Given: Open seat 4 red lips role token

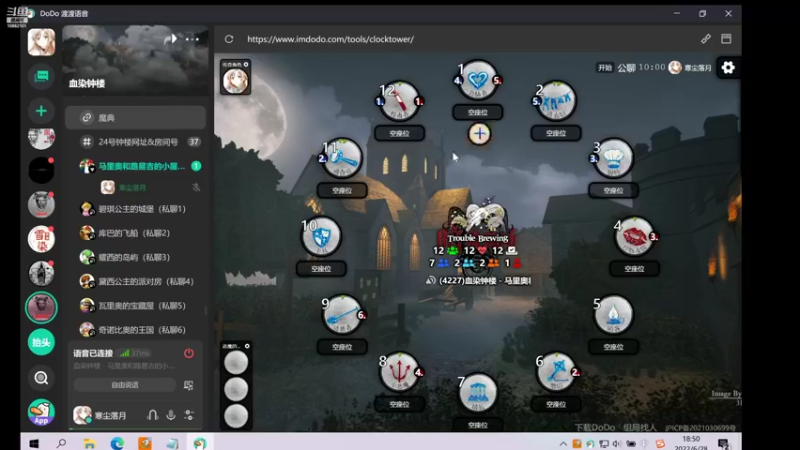Looking at the screenshot, I should [634, 236].
